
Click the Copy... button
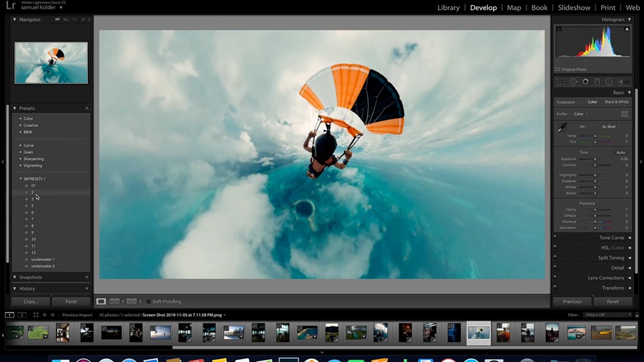click(30, 301)
